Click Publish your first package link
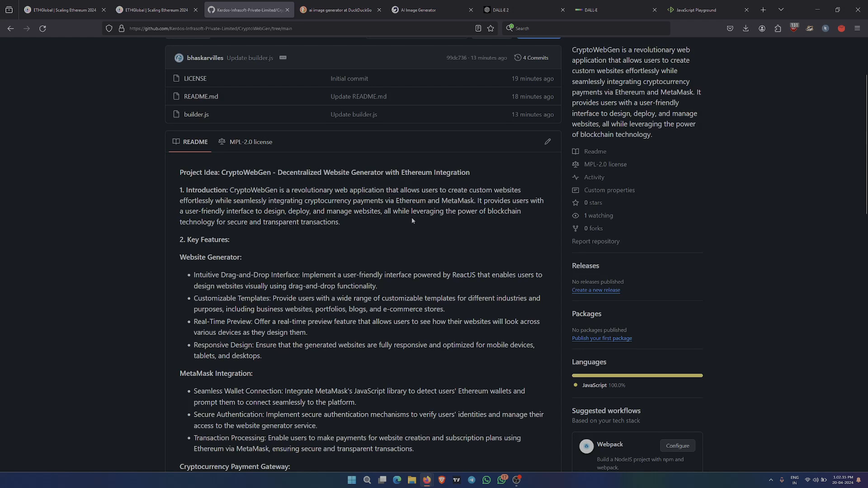This screenshot has width=868, height=488. tap(602, 338)
